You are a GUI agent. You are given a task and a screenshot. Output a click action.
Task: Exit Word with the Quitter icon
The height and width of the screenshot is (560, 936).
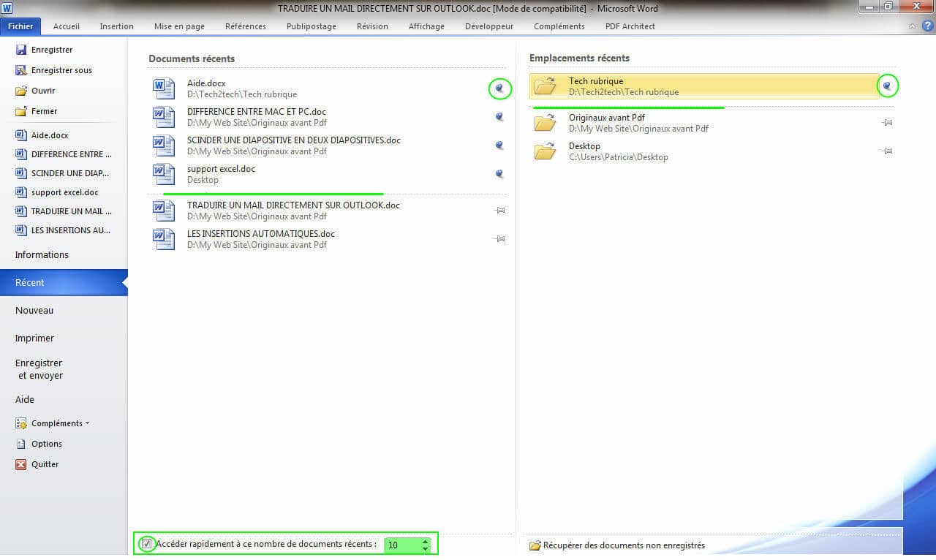pos(21,464)
